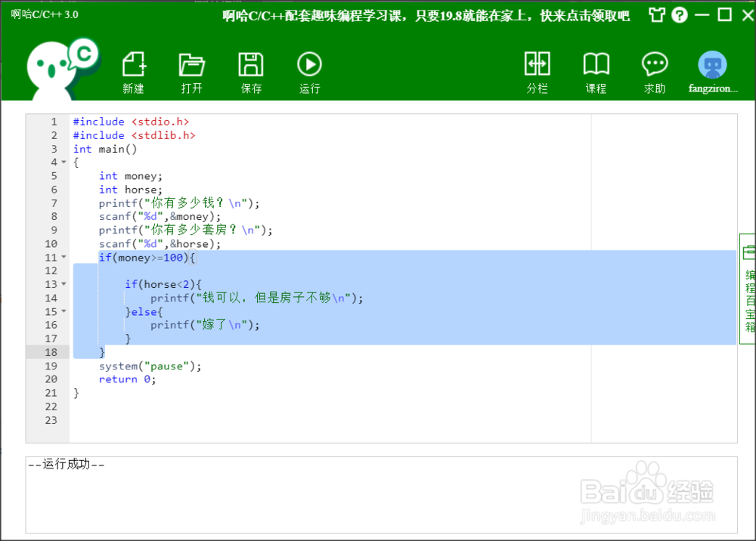Click the "return 0;" line
Viewport: 756px width, 541px height.
[127, 379]
